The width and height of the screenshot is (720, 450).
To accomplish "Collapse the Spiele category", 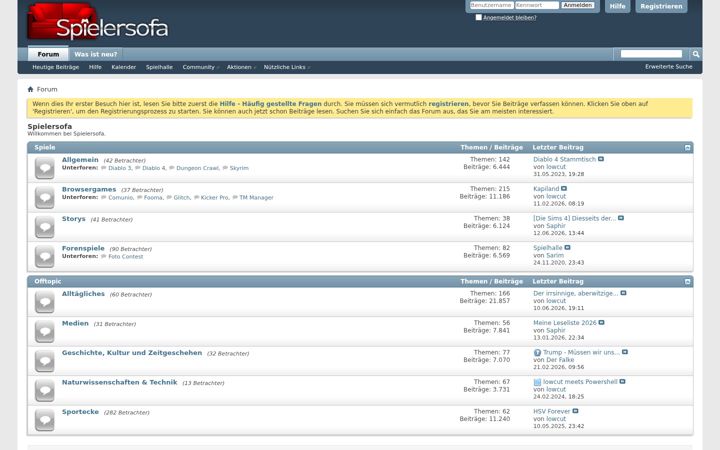I will pos(687,147).
